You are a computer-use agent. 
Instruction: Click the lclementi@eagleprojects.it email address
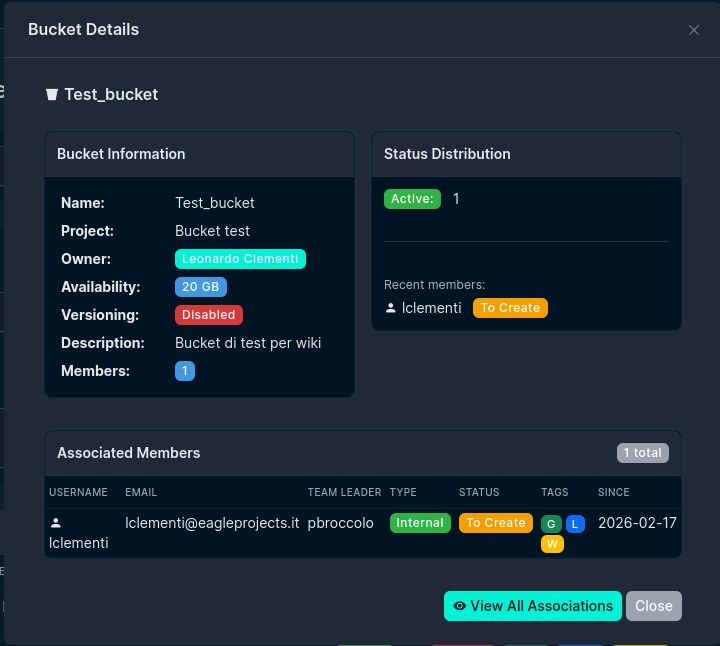(212, 523)
